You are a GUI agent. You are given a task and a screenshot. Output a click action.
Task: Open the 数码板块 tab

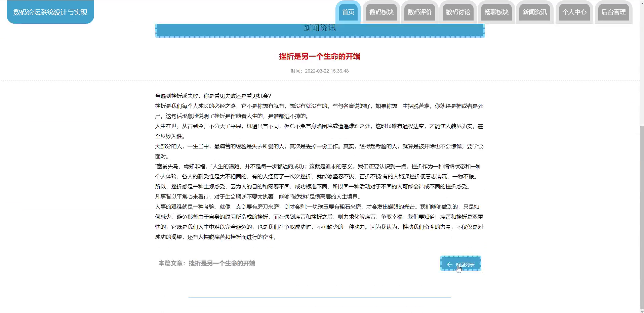click(x=381, y=12)
